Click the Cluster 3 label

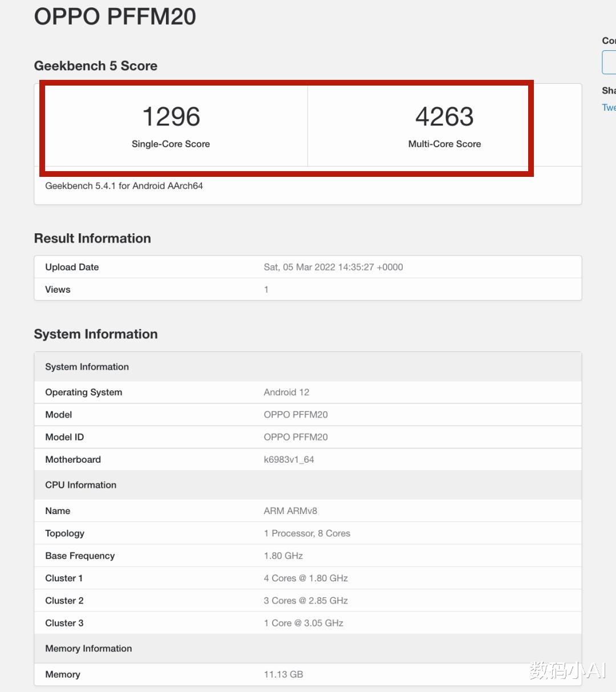[x=64, y=623]
